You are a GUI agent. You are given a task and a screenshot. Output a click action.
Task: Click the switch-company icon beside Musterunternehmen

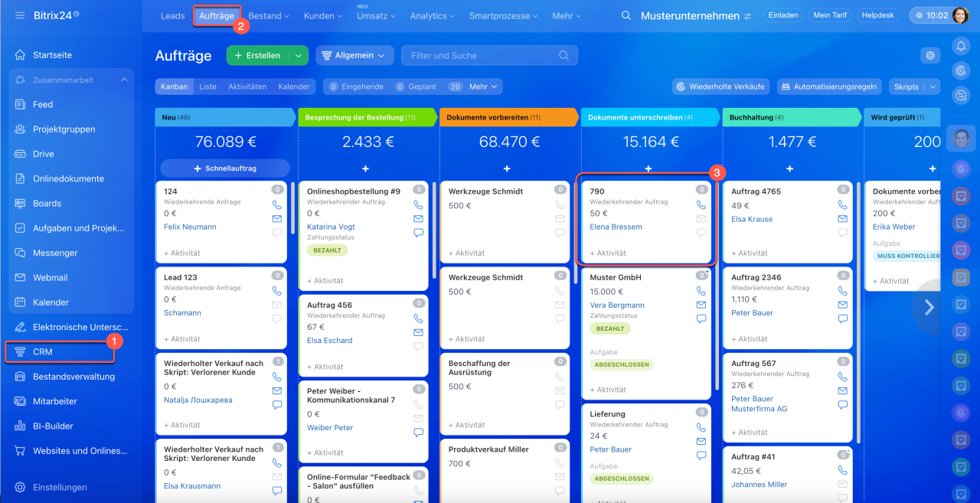point(747,16)
